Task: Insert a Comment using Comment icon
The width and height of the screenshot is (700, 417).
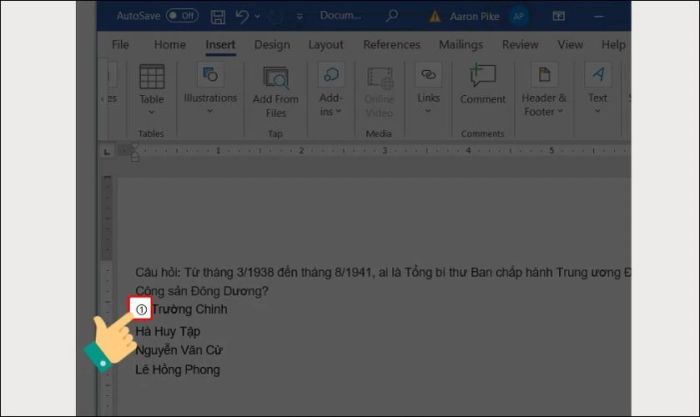Action: (x=483, y=76)
